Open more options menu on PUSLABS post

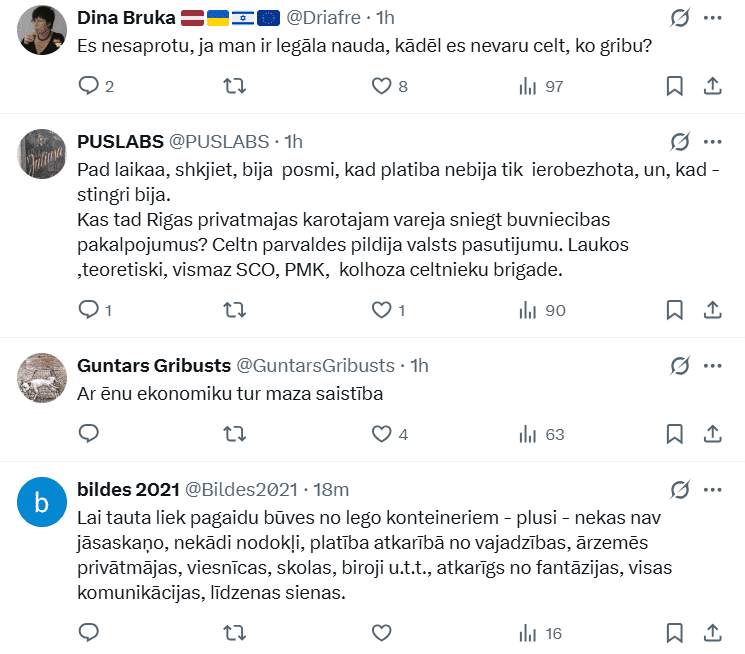point(713,141)
